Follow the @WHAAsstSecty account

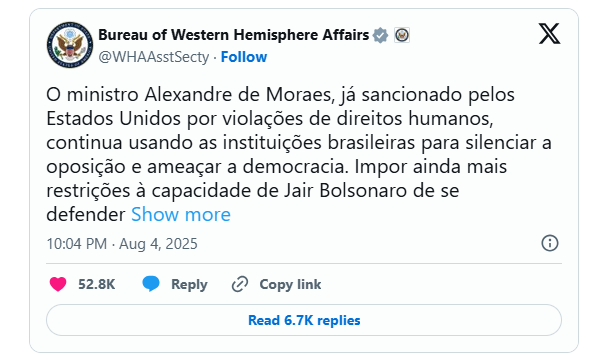point(244,57)
